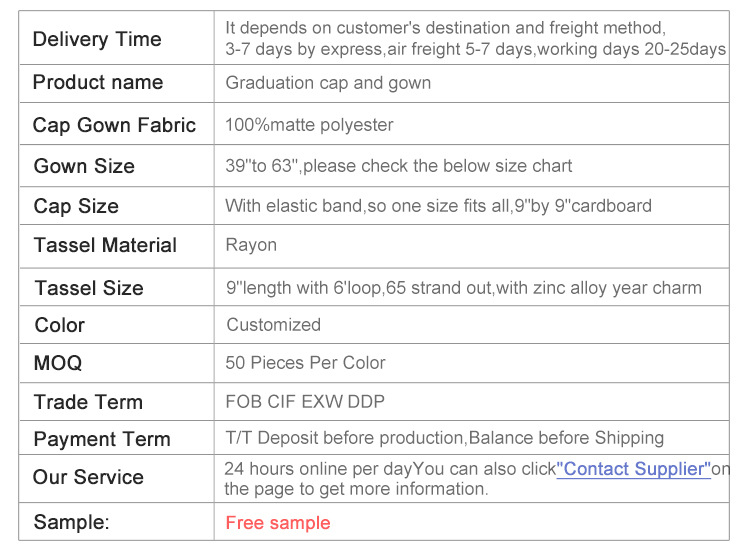750x556 pixels.
Task: Select the "FOB CIF EXW DDP" trade terms
Action: click(x=305, y=402)
